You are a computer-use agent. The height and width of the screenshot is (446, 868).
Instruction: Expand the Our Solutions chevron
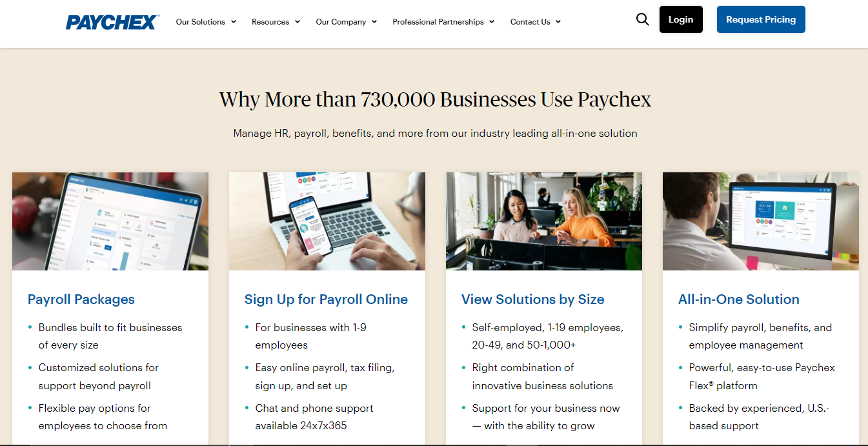coord(234,22)
